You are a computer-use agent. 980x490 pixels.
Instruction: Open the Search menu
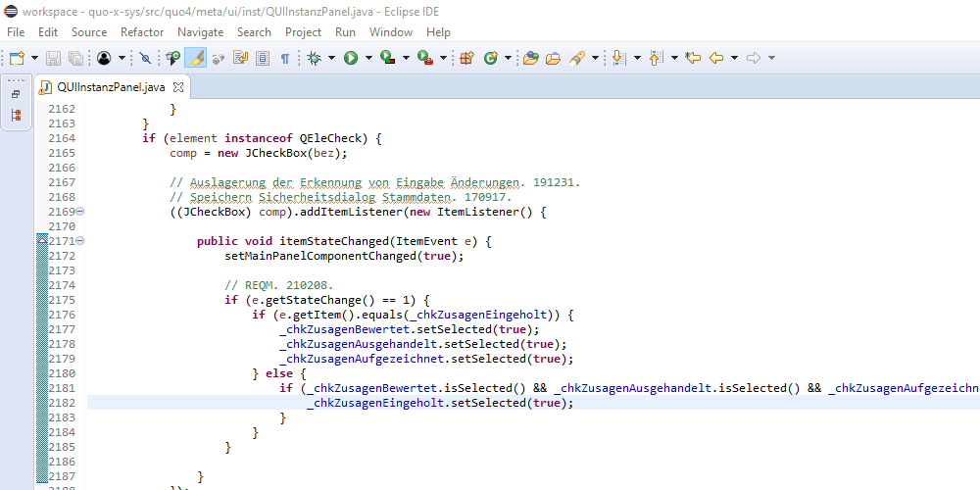(x=254, y=32)
